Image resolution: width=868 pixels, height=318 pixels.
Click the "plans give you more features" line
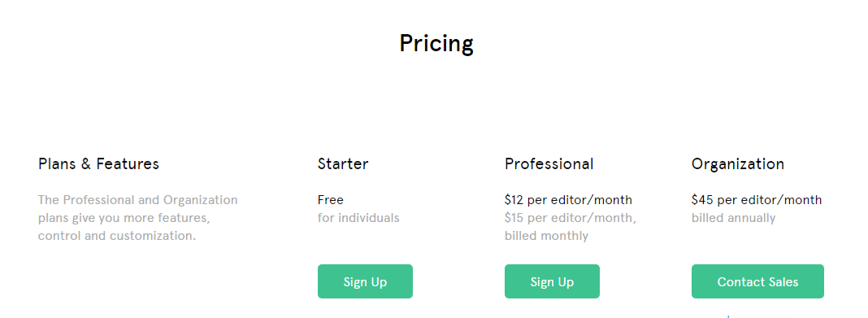coord(124,218)
